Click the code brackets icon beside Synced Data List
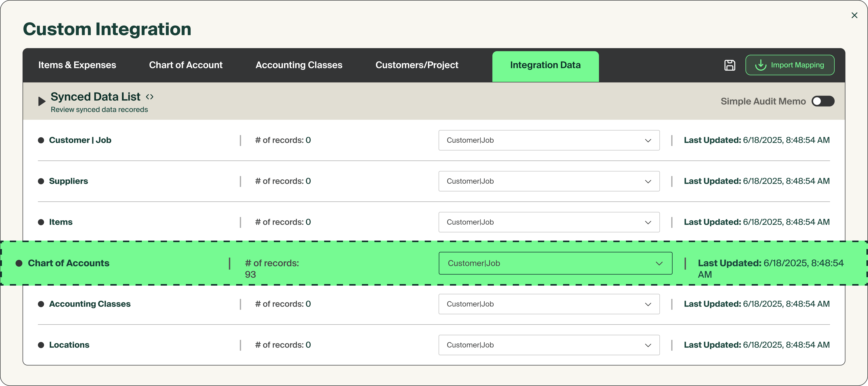Screen dimensions: 868x386 150,97
